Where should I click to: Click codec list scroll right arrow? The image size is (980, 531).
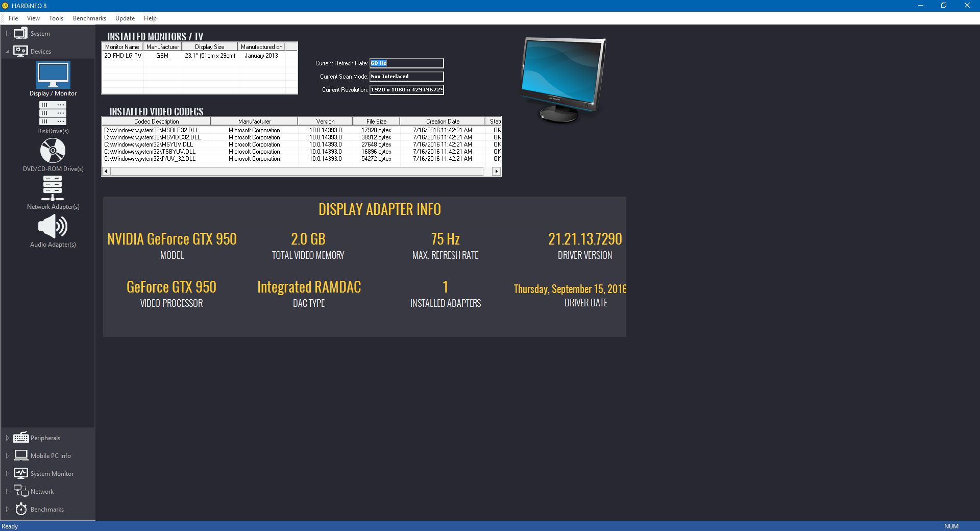click(x=496, y=172)
